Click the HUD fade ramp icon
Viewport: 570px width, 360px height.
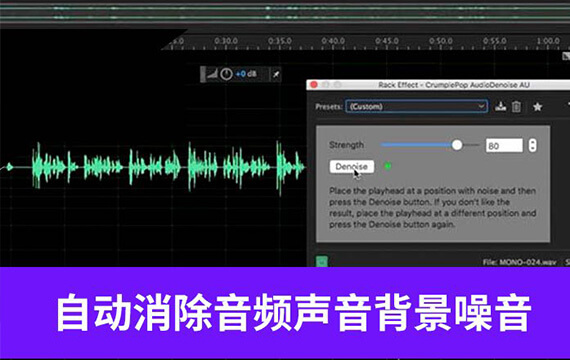click(212, 74)
